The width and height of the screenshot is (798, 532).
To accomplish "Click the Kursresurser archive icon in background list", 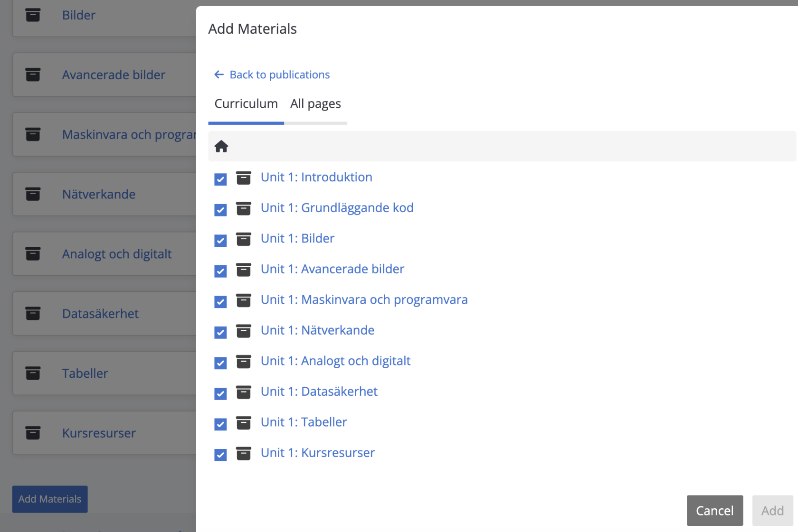I will point(33,433).
